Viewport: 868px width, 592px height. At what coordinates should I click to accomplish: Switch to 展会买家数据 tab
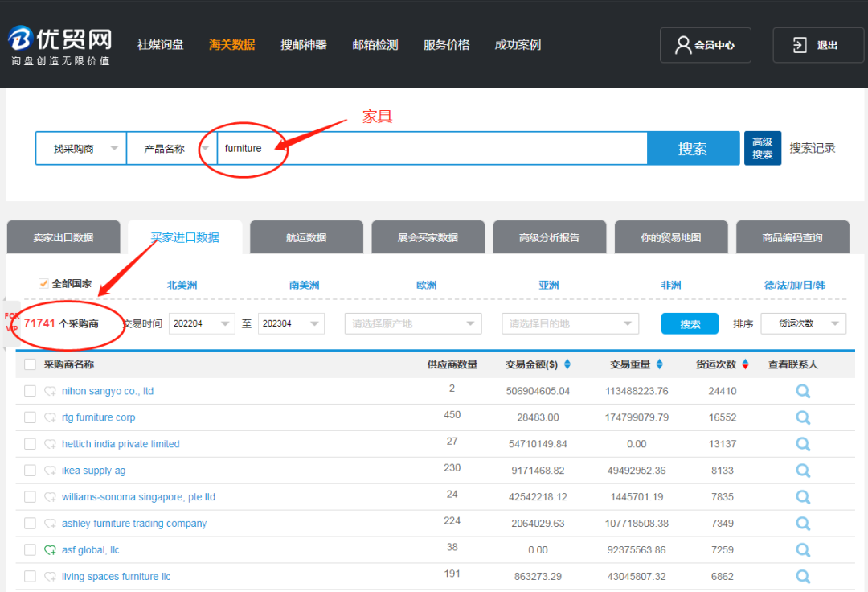click(x=428, y=237)
